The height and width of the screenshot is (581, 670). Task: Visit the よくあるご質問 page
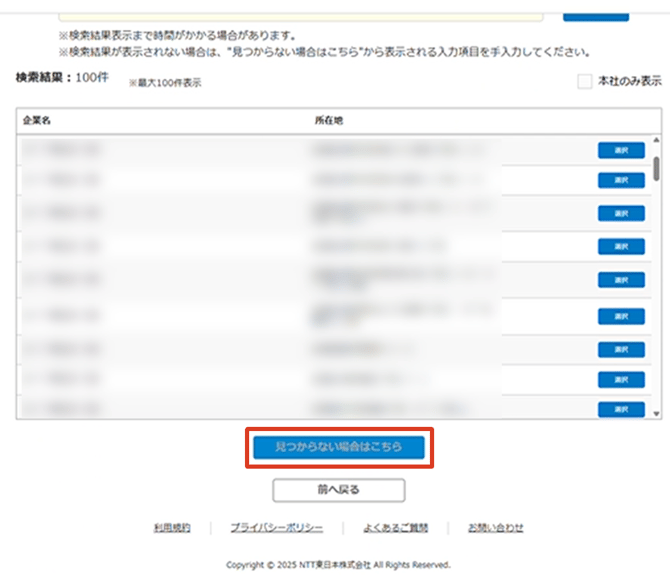[x=396, y=527]
